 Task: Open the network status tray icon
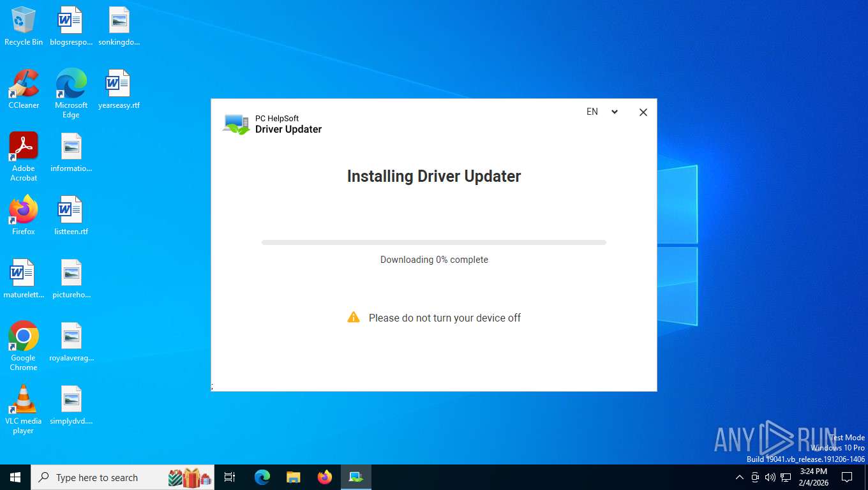(786, 477)
